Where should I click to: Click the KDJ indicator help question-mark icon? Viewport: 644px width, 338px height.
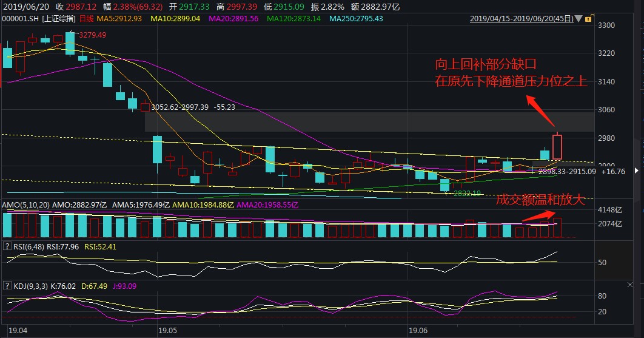tap(7, 285)
